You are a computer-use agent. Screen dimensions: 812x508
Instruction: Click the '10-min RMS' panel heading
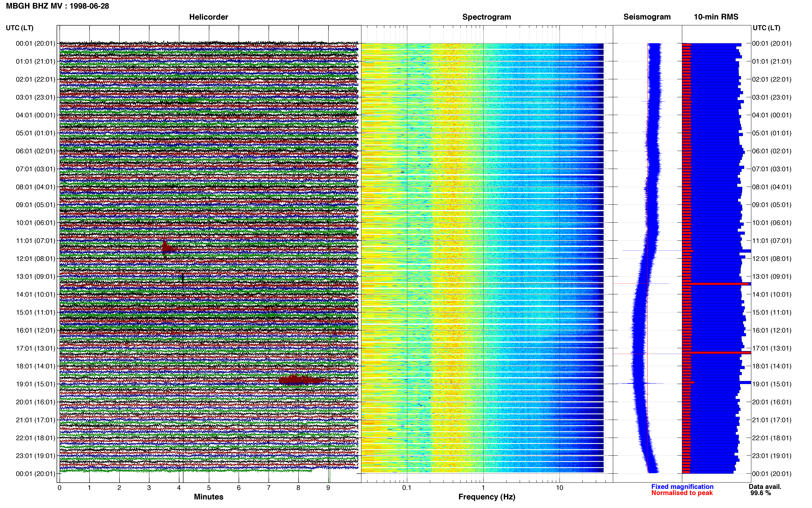coord(716,17)
